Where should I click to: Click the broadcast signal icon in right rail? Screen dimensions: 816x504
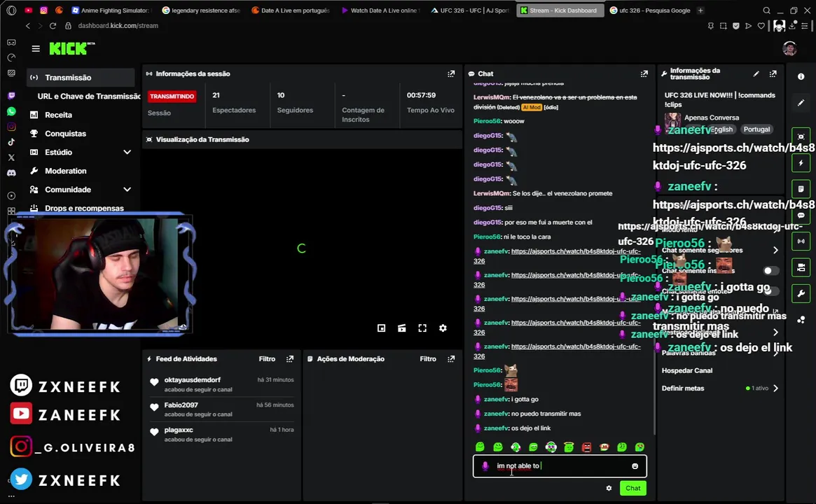[801, 241]
